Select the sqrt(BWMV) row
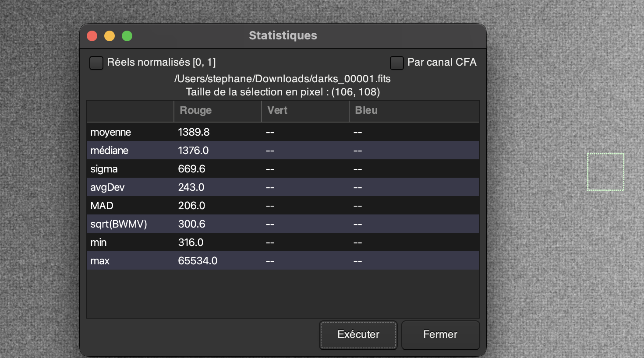644x358 pixels. pos(119,224)
